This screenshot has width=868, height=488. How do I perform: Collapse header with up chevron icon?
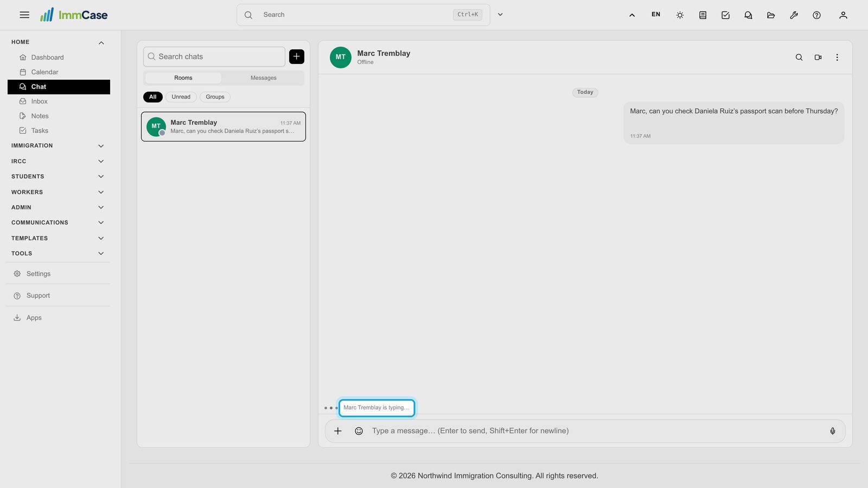coord(632,15)
